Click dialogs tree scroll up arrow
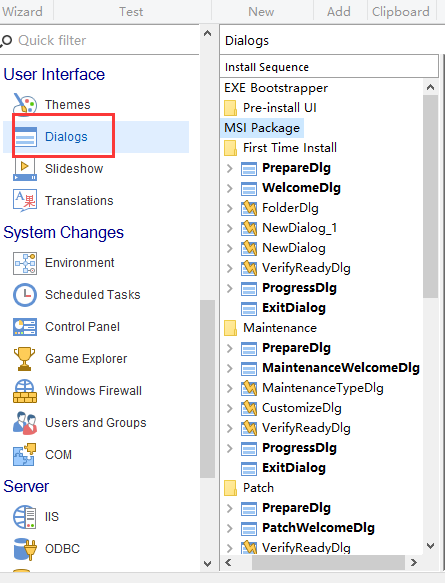The height and width of the screenshot is (583, 445). point(431,88)
